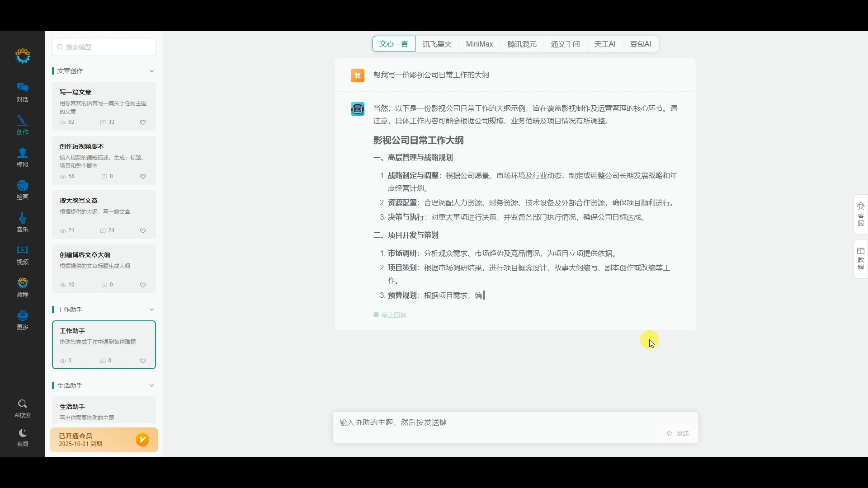
Task: Open the 视频 video section
Action: 23,255
